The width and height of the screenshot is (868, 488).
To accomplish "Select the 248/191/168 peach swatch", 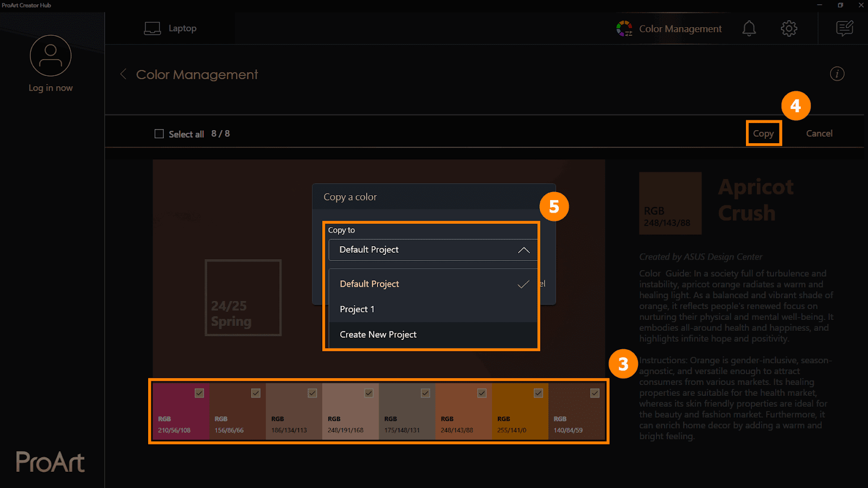I will coord(350,412).
